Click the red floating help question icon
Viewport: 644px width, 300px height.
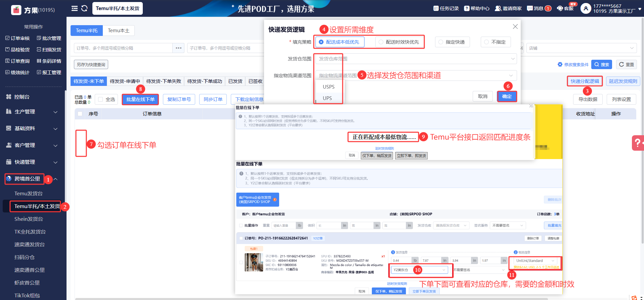(637, 143)
